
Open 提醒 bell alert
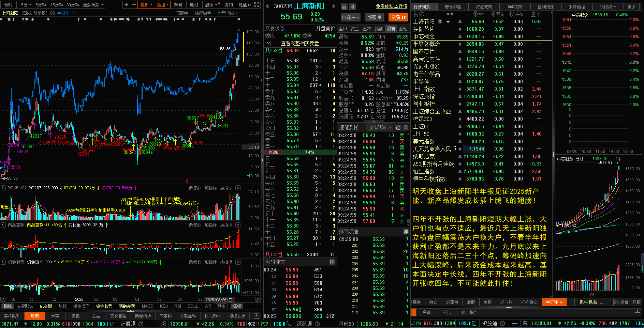tap(375, 17)
